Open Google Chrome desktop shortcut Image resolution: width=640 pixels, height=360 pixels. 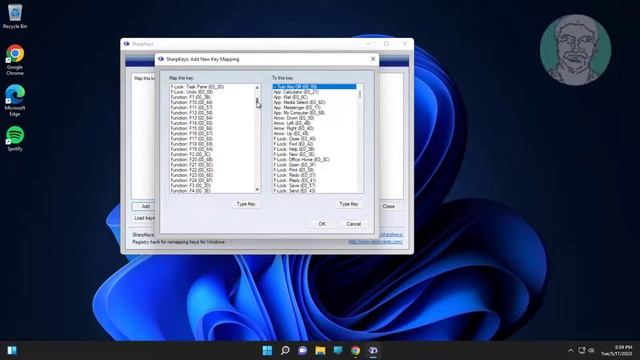click(15, 60)
